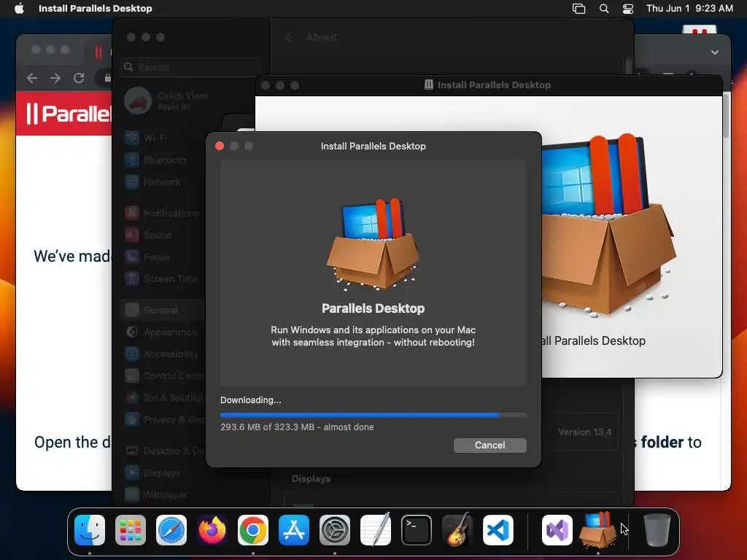This screenshot has width=747, height=560.
Task: Click the "Downloading..." label
Action: pyautogui.click(x=251, y=400)
